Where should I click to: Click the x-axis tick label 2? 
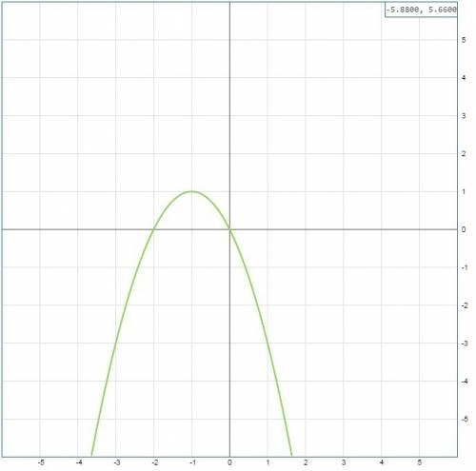pos(306,462)
